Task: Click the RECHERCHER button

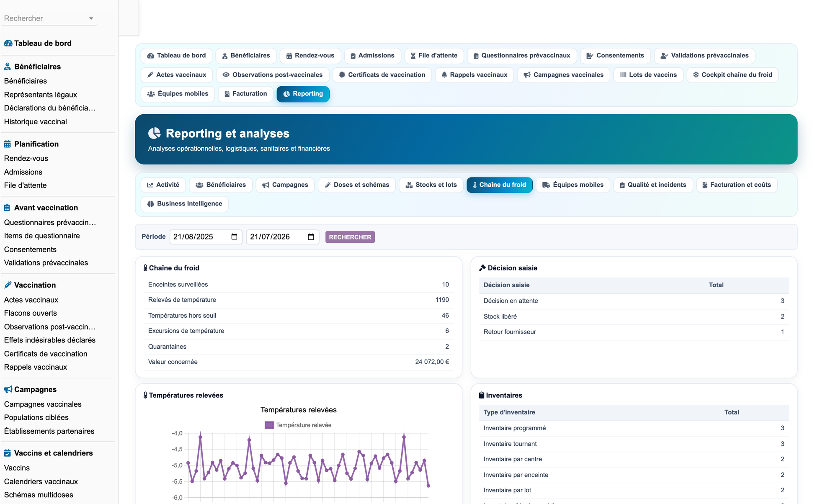Action: [x=350, y=237]
